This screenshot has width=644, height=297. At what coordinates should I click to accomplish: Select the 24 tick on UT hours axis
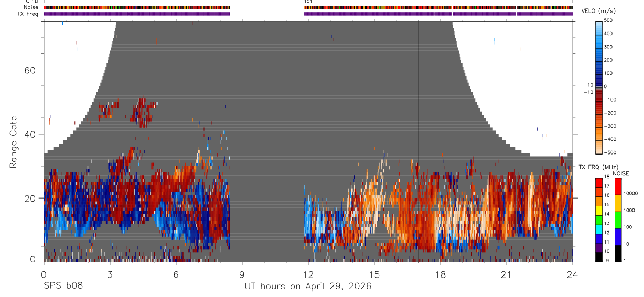[x=573, y=274]
